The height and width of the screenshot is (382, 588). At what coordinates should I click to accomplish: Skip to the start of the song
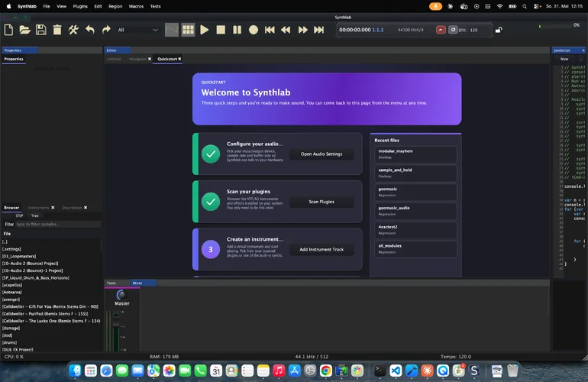point(270,30)
